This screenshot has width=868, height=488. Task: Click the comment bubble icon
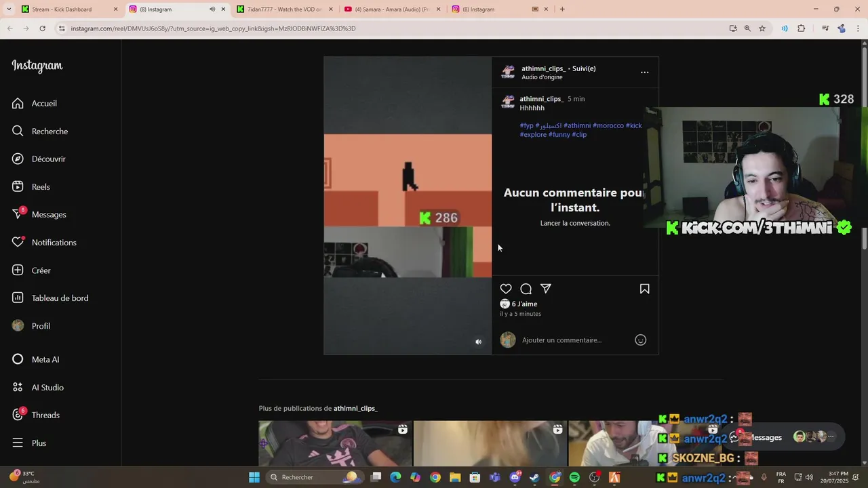(526, 289)
